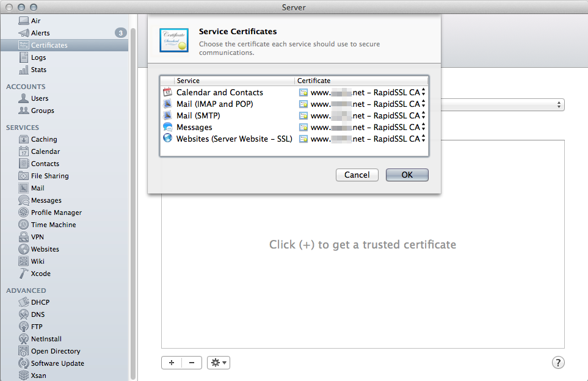588x381 pixels.
Task: Click the Open Directory icon
Action: [x=24, y=351]
